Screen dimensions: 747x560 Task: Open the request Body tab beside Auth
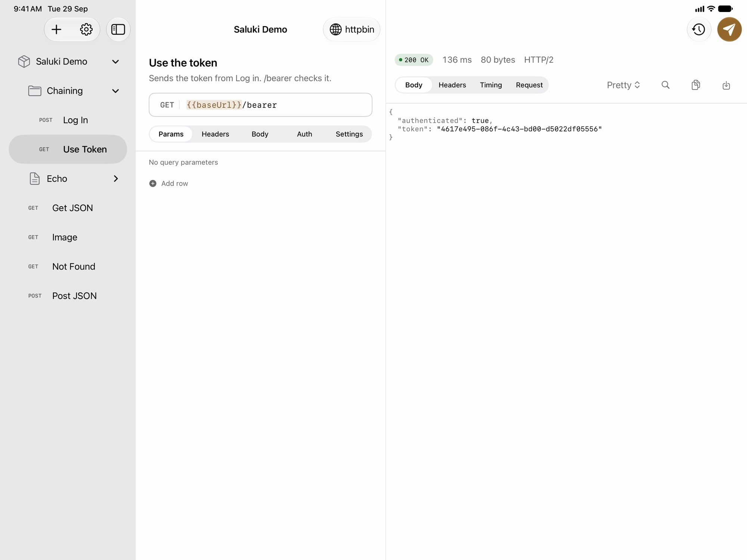(260, 134)
